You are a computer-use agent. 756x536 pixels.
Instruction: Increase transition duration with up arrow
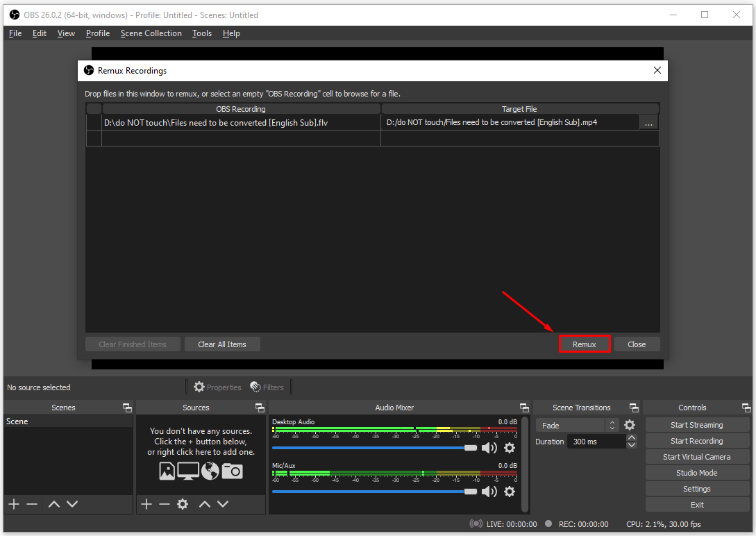[x=632, y=437]
